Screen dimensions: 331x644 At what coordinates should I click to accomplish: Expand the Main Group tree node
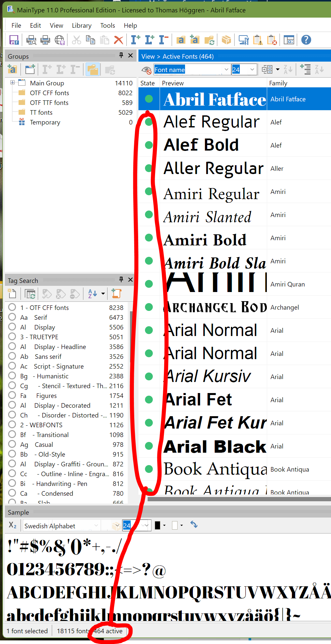click(12, 82)
